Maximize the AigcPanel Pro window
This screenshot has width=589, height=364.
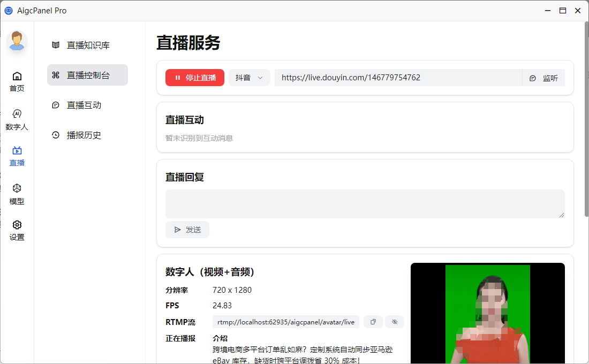[563, 11]
